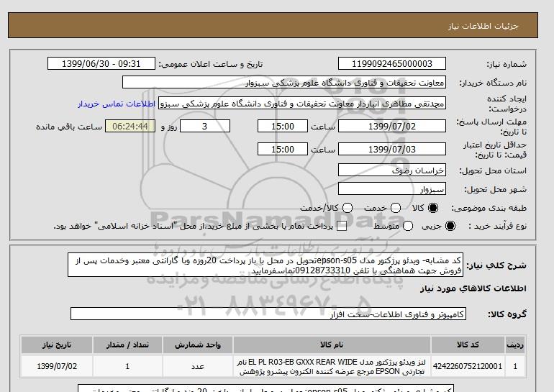Click the remaining time counter 06:24:44

130,127
